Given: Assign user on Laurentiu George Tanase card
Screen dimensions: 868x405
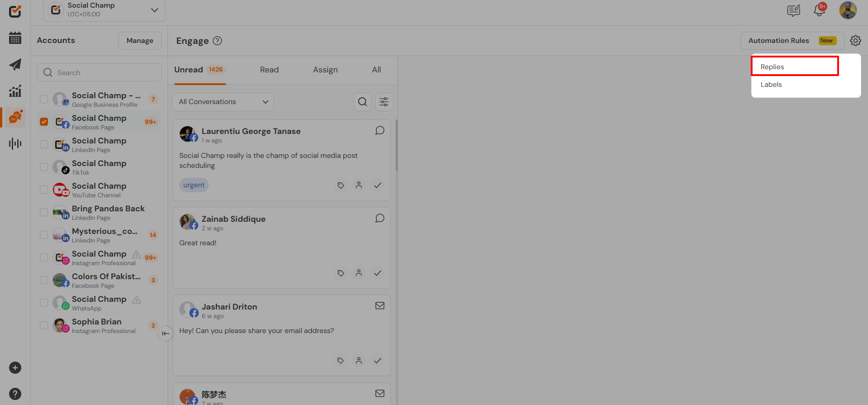Looking at the screenshot, I should click(x=359, y=185).
